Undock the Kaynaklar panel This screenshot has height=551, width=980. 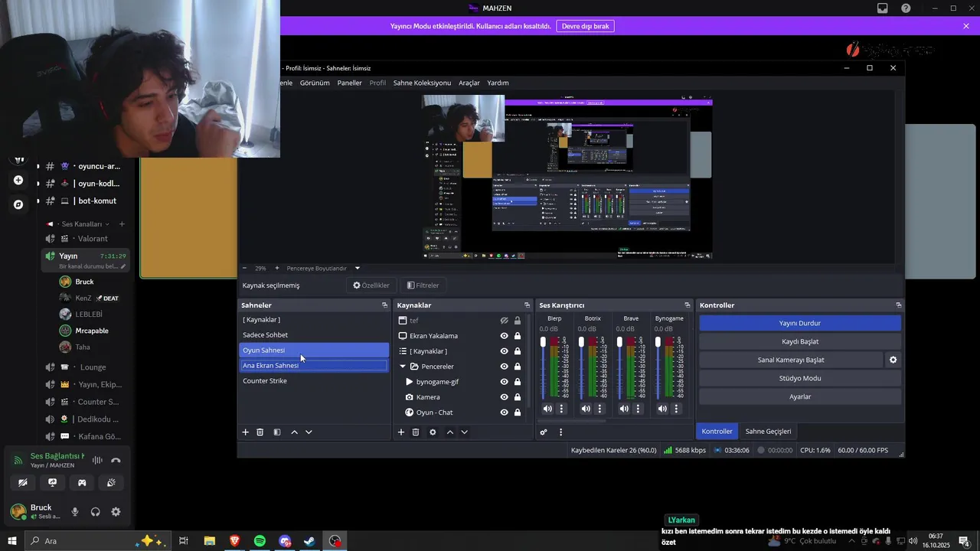527,305
